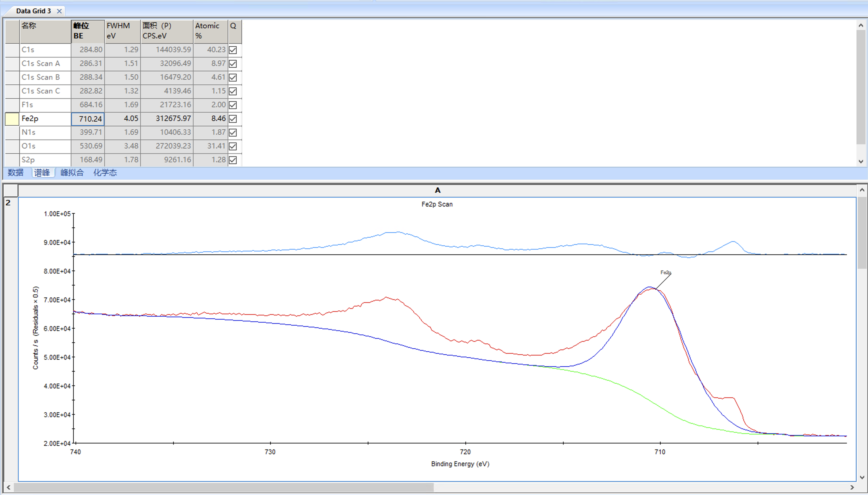Click the Atomic % column header
868x495 pixels.
click(210, 31)
